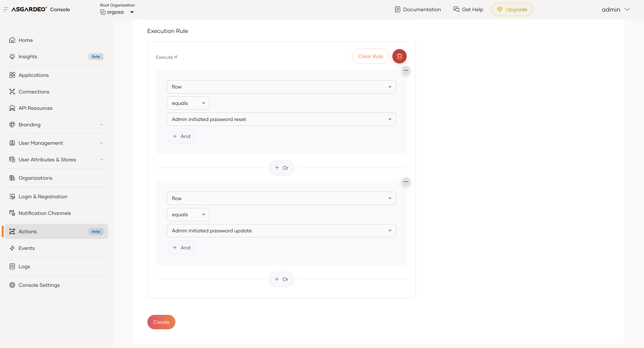Click the Console Settings gear icon
The height and width of the screenshot is (348, 644).
point(12,285)
